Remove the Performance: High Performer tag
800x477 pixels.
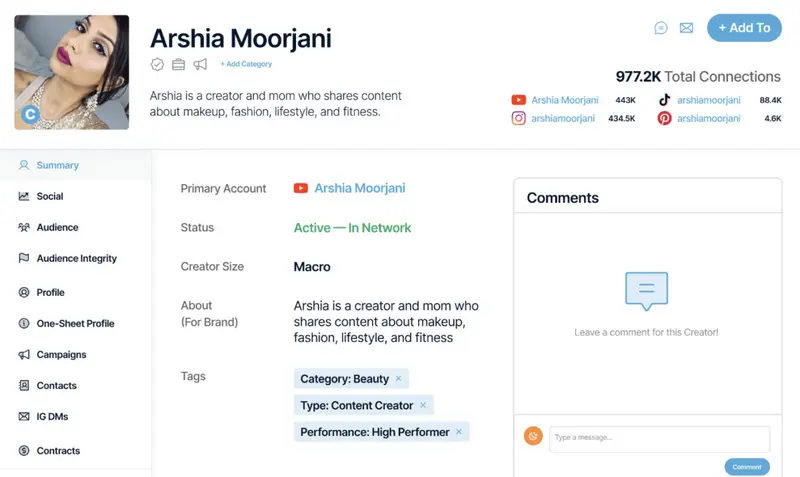pos(459,432)
